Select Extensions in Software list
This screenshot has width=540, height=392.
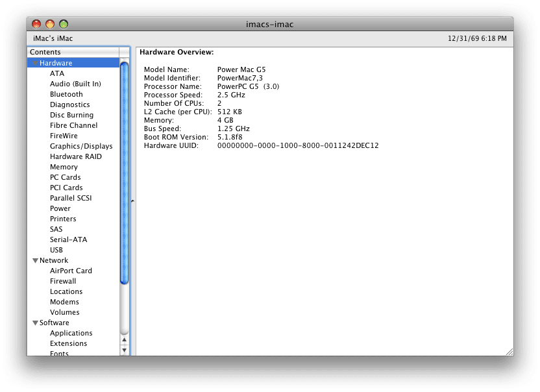pos(68,343)
